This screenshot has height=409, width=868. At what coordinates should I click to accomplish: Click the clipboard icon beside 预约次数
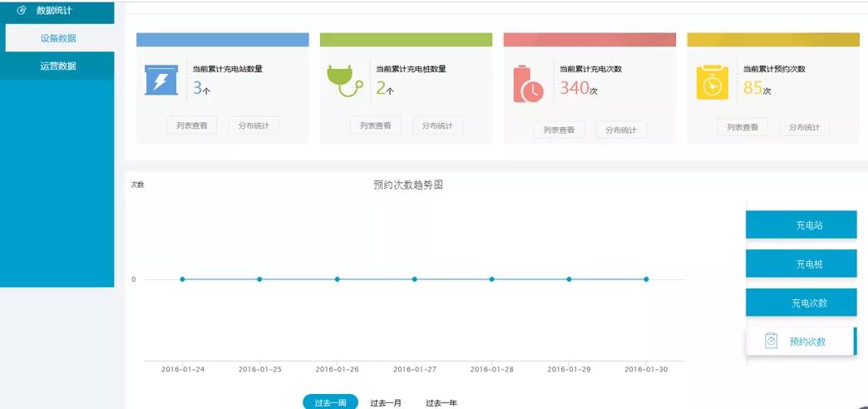click(x=771, y=341)
